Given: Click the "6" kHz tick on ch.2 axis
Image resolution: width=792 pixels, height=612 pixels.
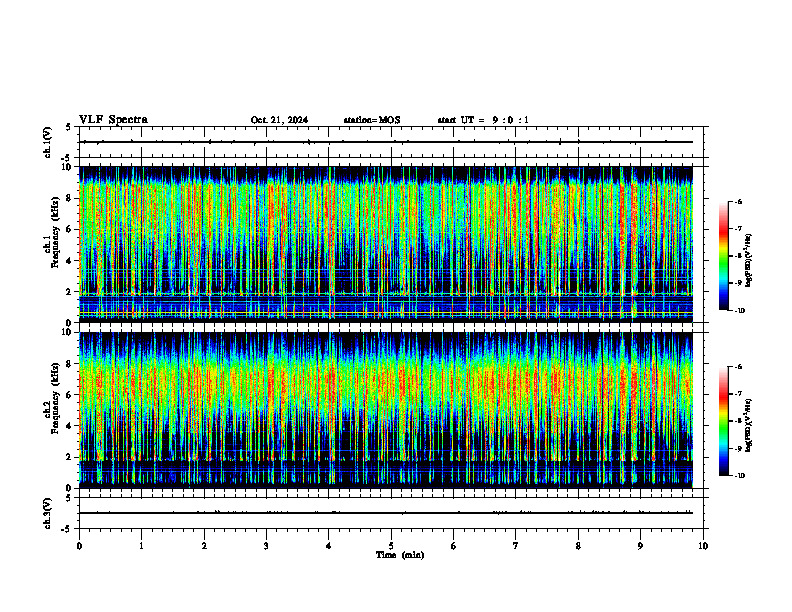Looking at the screenshot, I should (70, 395).
